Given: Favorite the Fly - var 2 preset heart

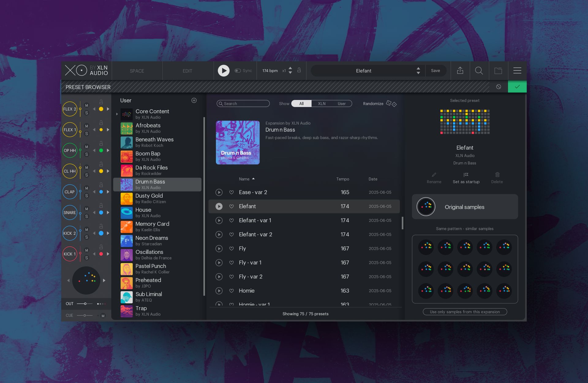Looking at the screenshot, I should click(x=232, y=277).
